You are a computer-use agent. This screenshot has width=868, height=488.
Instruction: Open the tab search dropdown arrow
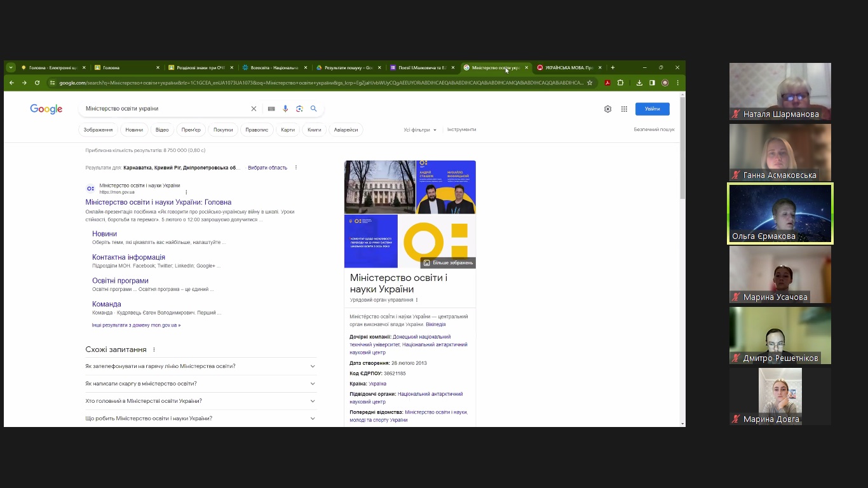click(11, 67)
